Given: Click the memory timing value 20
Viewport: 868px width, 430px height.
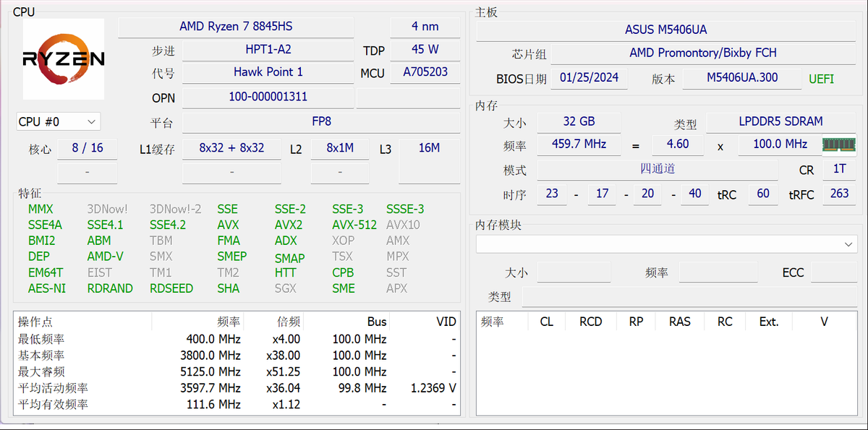Looking at the screenshot, I should (x=648, y=194).
